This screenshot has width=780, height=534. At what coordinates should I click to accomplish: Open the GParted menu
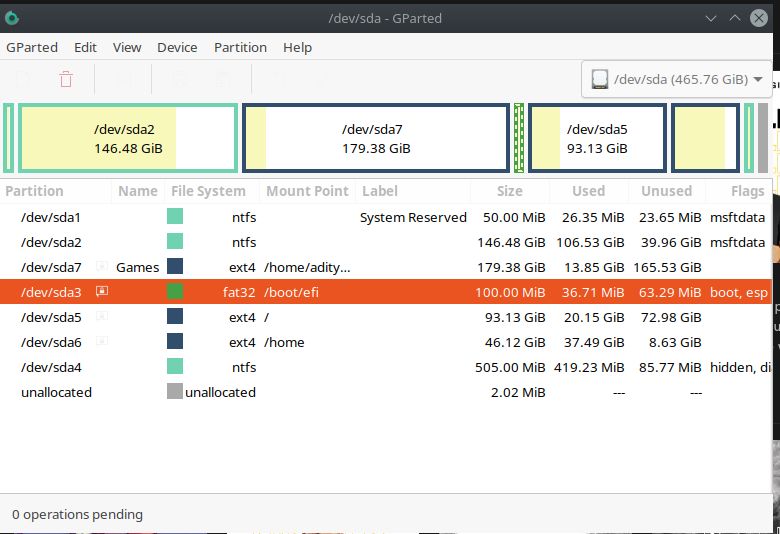point(32,47)
